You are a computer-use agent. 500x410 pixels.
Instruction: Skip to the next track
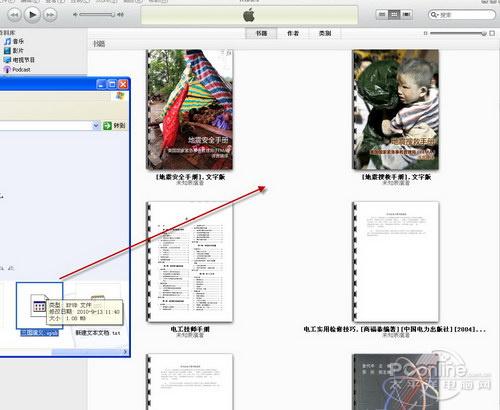(x=50, y=15)
